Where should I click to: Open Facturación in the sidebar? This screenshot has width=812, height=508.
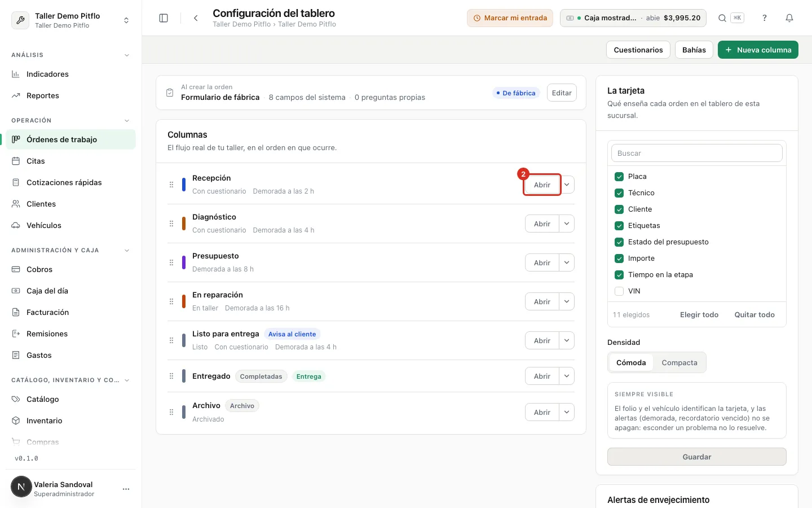coord(71,312)
